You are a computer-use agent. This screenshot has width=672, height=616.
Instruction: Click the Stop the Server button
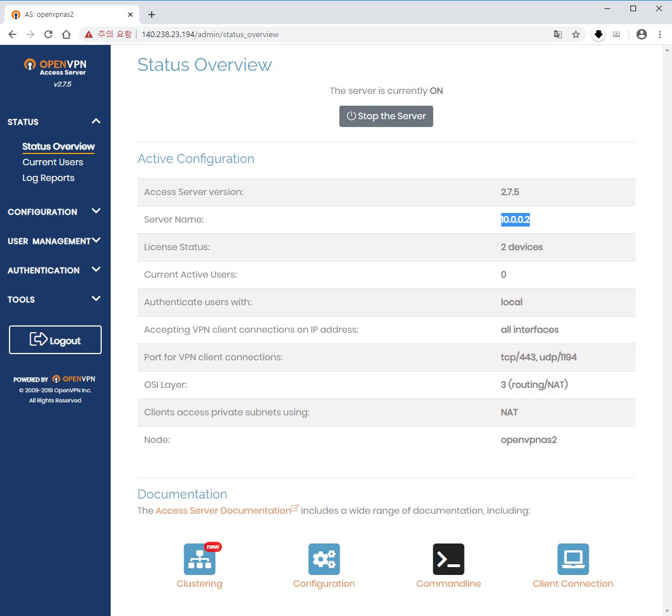[386, 116]
